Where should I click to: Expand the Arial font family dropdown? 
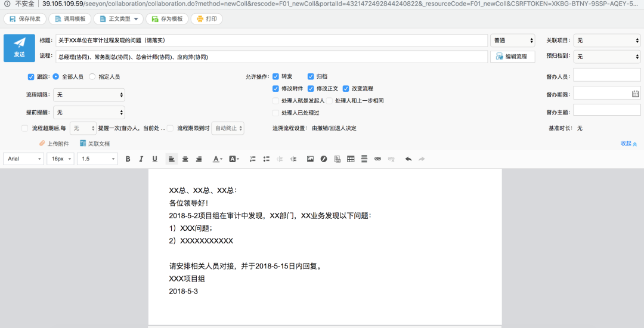pos(24,159)
